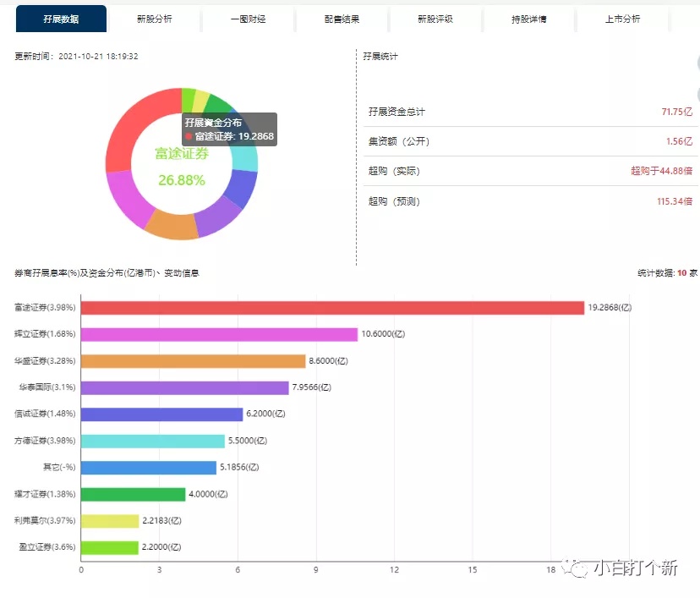Screen dimensions: 700x598
Task: Click the 孖展资金总计 71.75亿 value
Action: pyautogui.click(x=677, y=112)
